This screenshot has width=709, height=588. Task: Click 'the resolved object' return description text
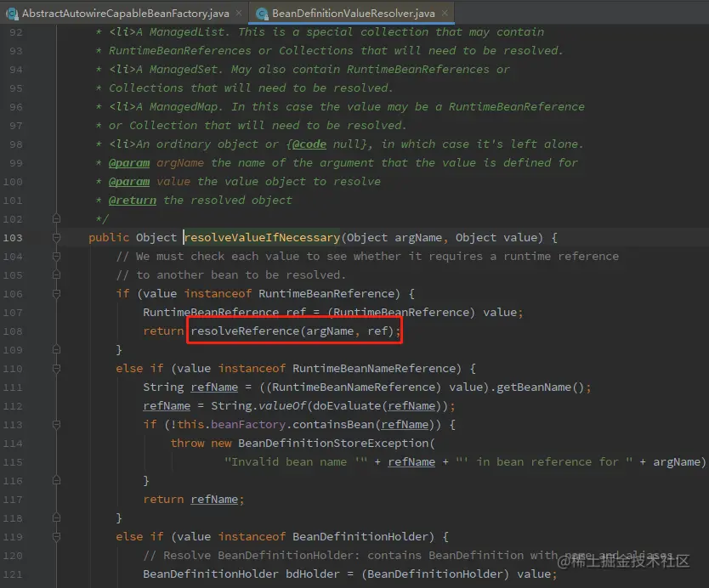[228, 201]
